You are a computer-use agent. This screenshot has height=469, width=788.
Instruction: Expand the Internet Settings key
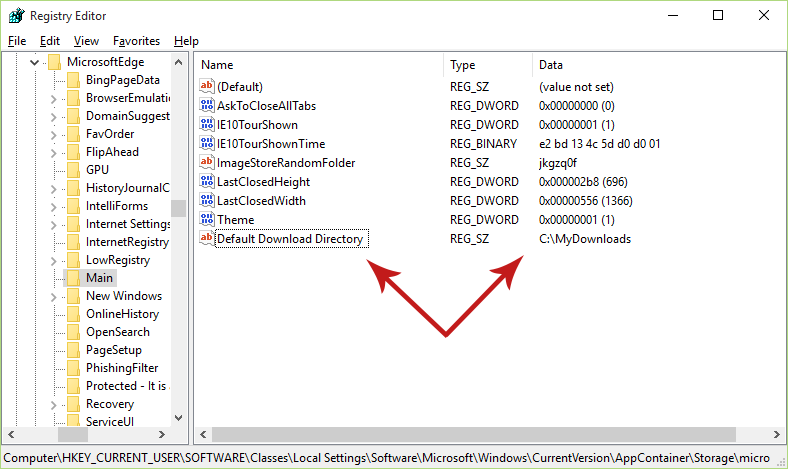click(x=53, y=225)
